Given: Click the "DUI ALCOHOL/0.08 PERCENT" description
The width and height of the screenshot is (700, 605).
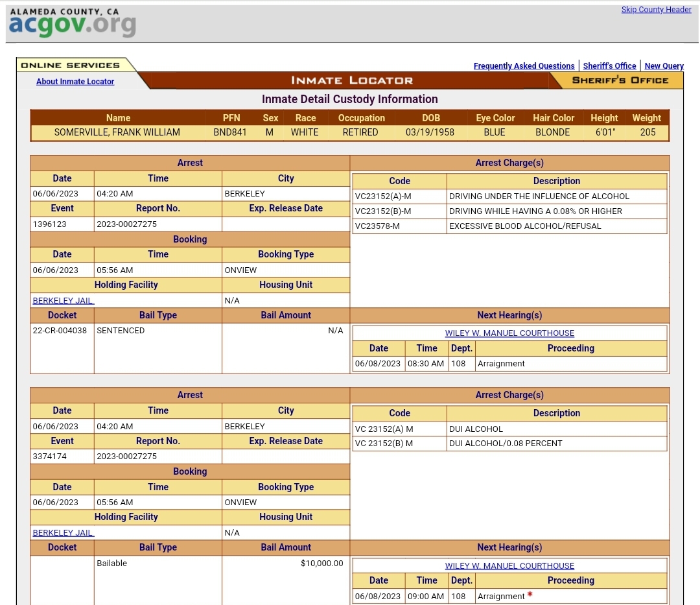Looking at the screenshot, I should click(x=506, y=444).
